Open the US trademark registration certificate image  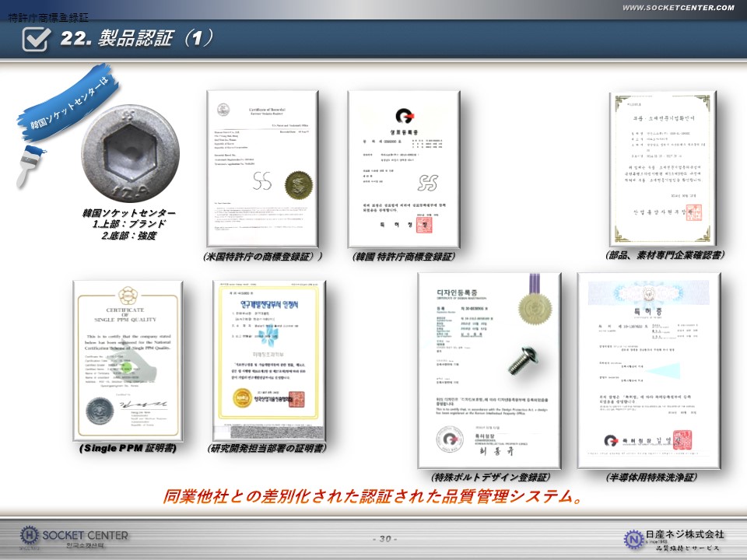(263, 168)
